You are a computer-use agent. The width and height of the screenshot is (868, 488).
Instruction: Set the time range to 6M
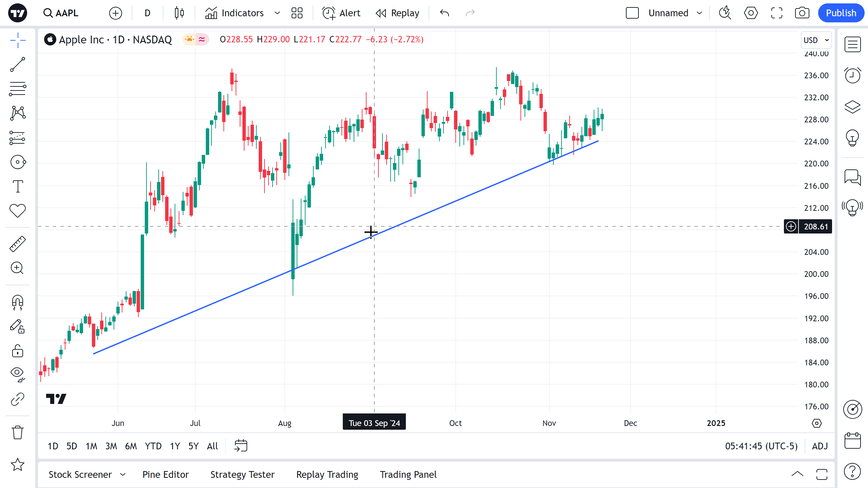(131, 446)
